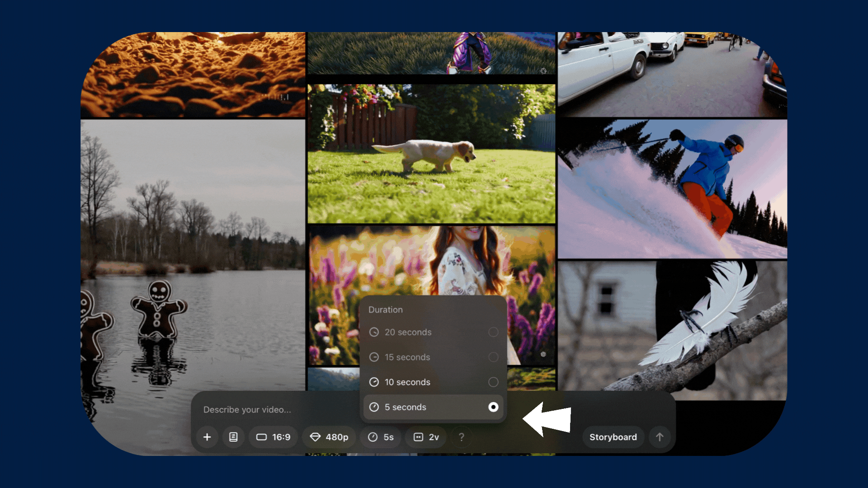This screenshot has height=488, width=868.
Task: Open the presets icon next to the plus
Action: [x=233, y=437]
